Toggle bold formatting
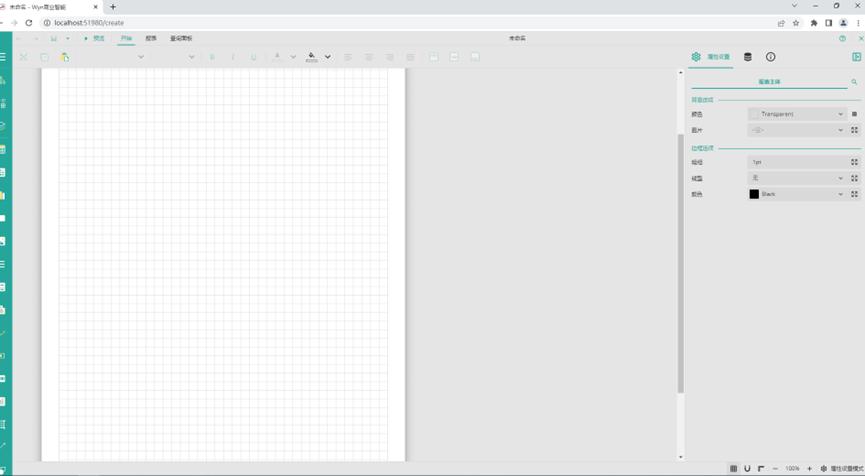Viewport: 865px width, 476px height. tap(212, 57)
